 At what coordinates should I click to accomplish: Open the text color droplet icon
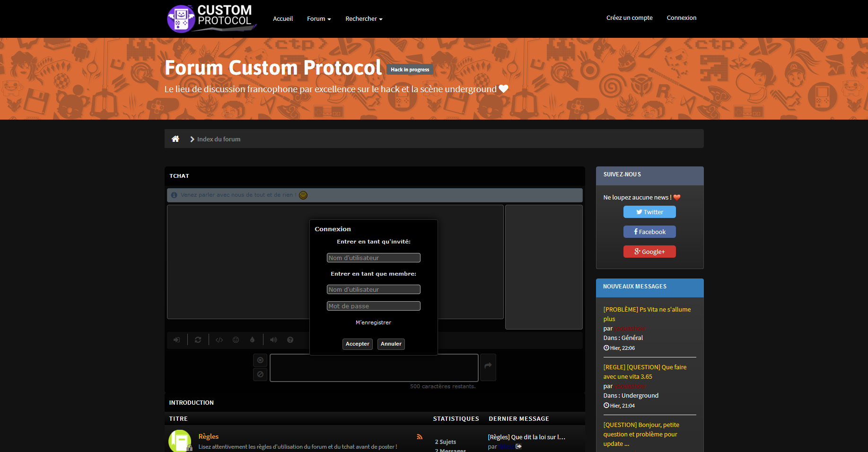253,339
